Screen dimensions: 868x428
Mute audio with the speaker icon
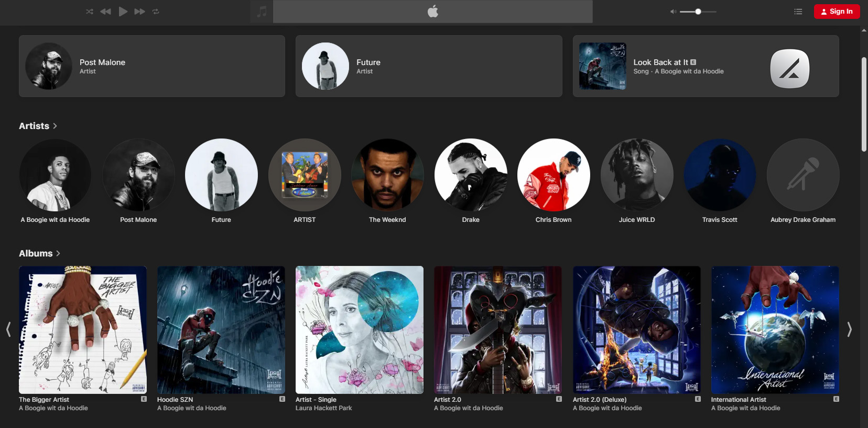point(673,12)
